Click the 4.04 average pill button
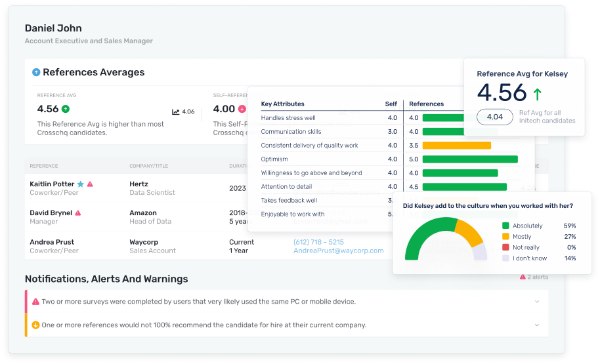The width and height of the screenshot is (600, 364). [495, 117]
